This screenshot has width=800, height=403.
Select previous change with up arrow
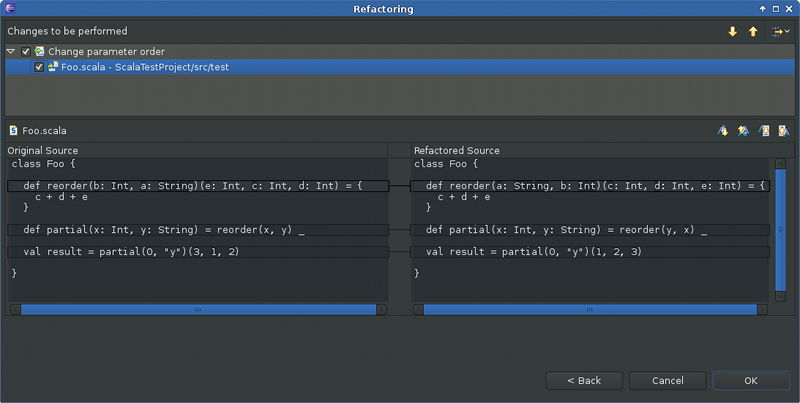753,32
